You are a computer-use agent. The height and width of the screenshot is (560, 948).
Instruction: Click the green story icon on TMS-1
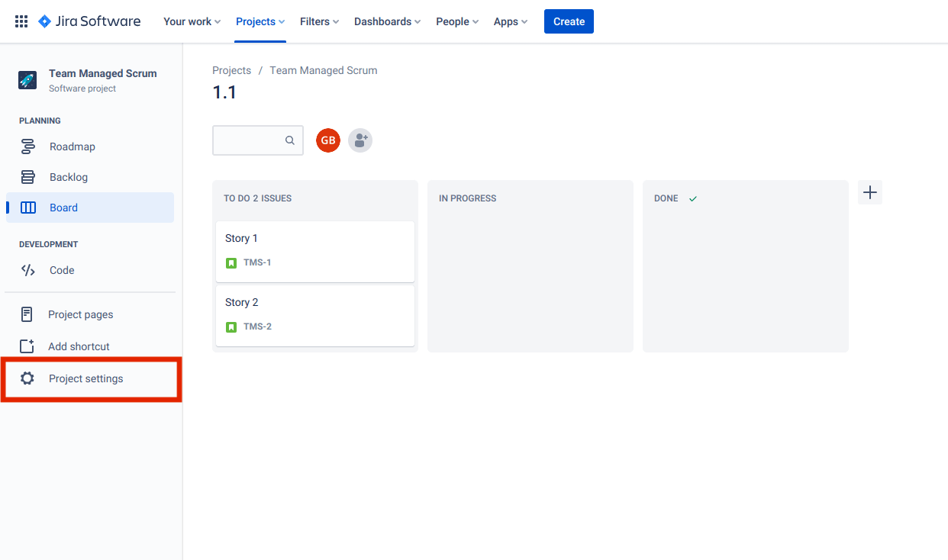tap(231, 262)
